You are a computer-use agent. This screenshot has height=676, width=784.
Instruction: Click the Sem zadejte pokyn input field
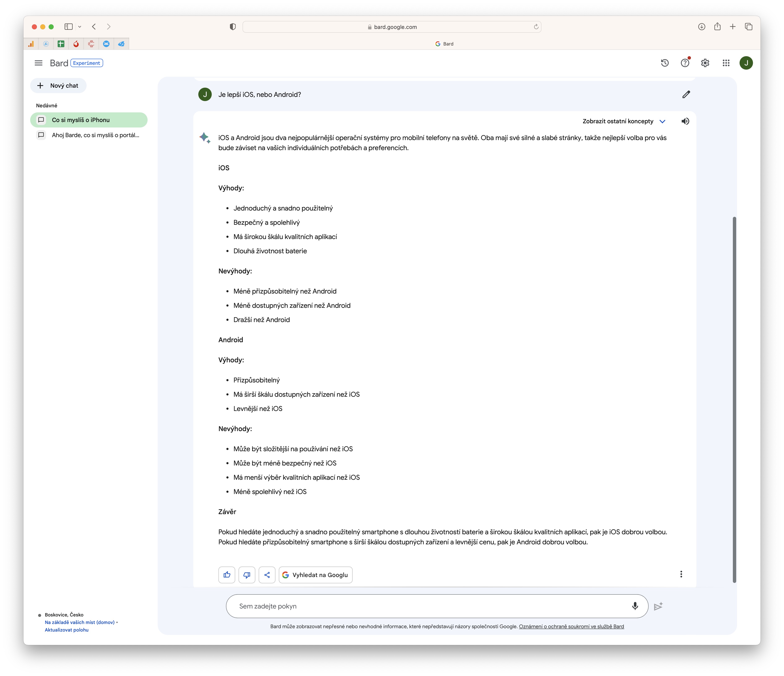coord(428,606)
